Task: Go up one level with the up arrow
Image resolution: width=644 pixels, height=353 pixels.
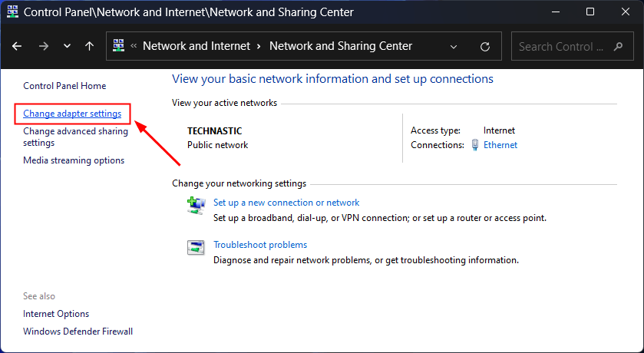Action: pyautogui.click(x=89, y=46)
